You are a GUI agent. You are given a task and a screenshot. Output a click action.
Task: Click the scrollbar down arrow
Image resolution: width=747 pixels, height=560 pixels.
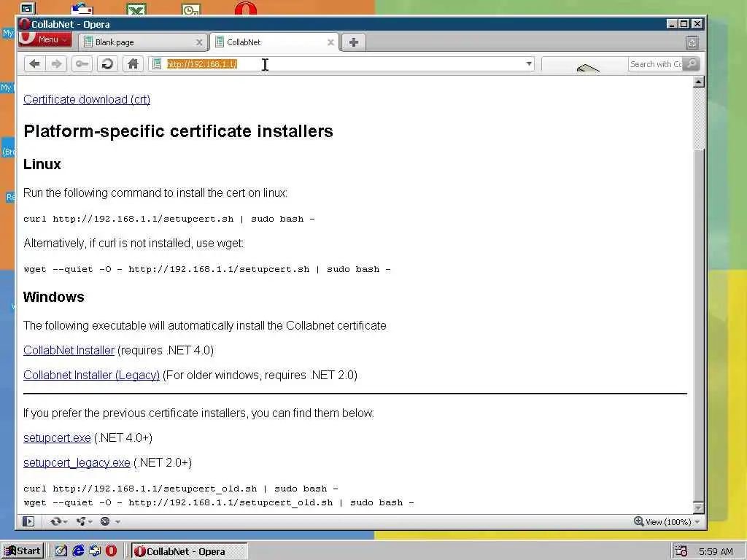[x=698, y=508]
